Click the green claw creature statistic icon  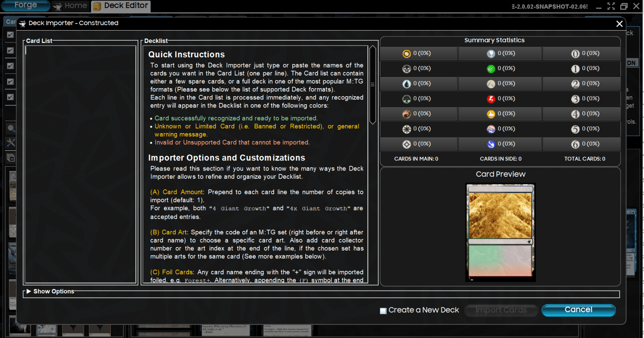[x=491, y=69]
